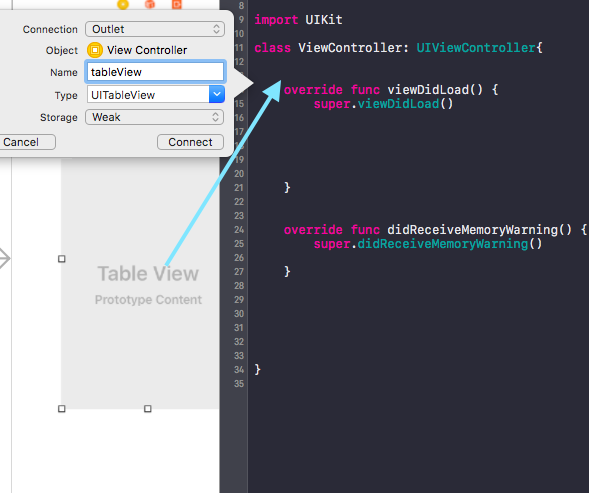Click the 'import UIKit' code line
This screenshot has height=493, width=589.
298,20
